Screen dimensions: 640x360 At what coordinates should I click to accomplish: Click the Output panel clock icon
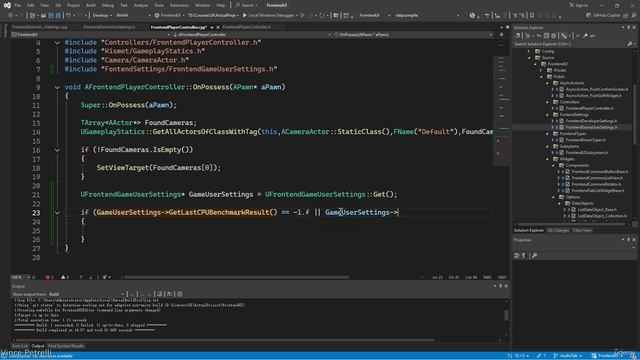(180, 294)
